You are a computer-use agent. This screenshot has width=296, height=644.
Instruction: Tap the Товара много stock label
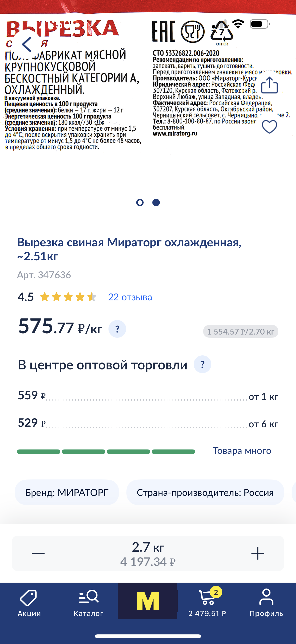[242, 451]
